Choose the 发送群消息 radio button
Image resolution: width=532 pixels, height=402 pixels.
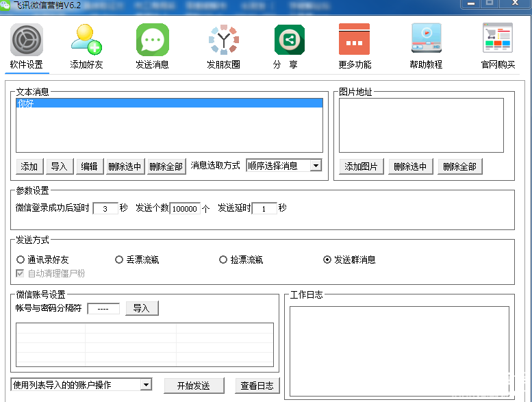[327, 260]
